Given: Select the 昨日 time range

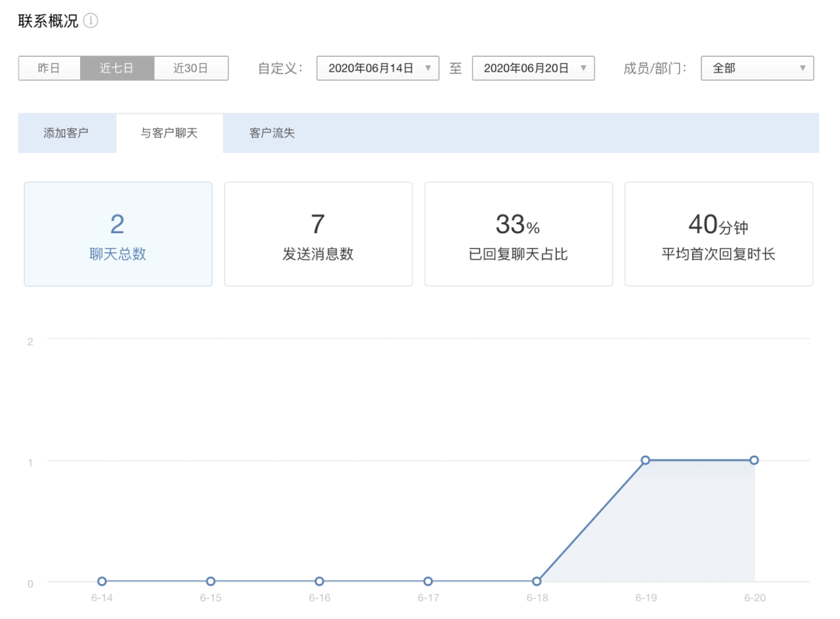Looking at the screenshot, I should 49,68.
